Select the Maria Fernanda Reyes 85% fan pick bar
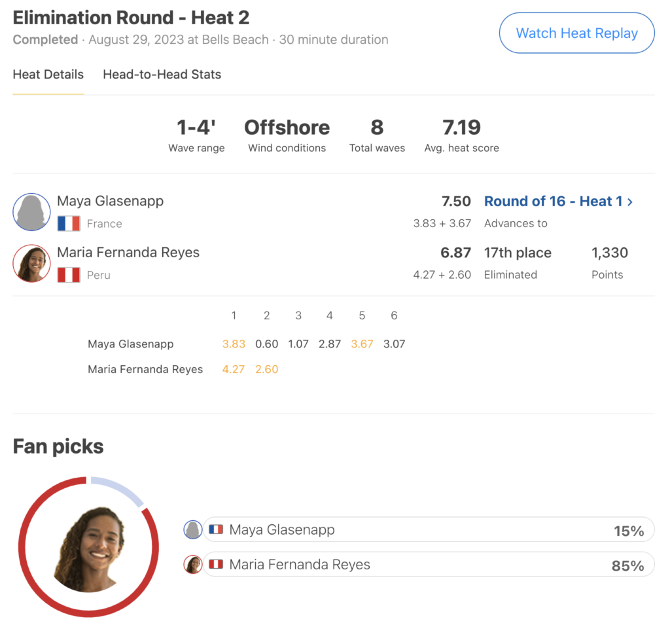 tap(429, 564)
